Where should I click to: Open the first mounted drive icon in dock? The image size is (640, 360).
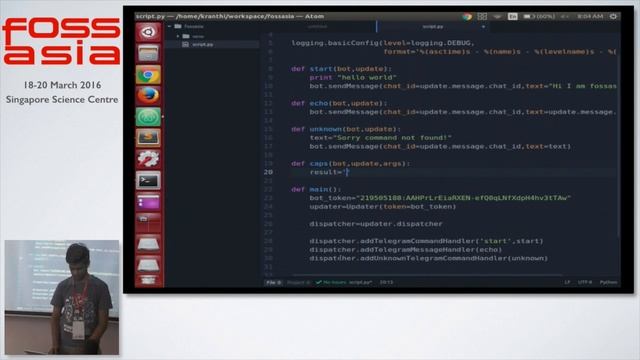[x=148, y=244]
